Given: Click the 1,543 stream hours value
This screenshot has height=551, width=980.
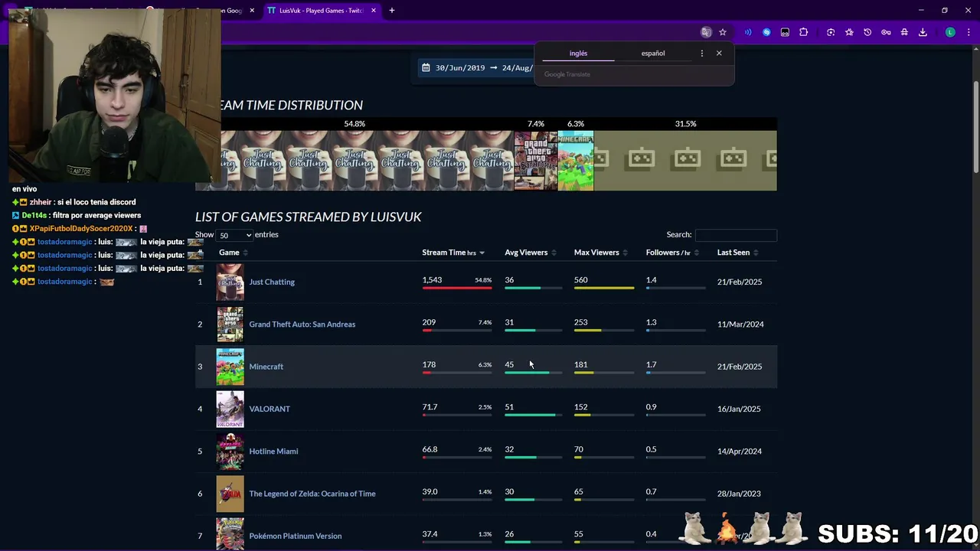Looking at the screenshot, I should 432,280.
